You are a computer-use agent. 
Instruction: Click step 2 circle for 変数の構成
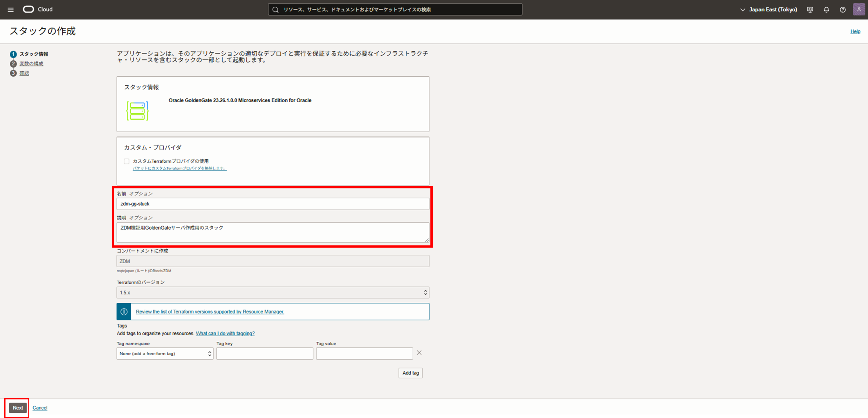click(13, 64)
